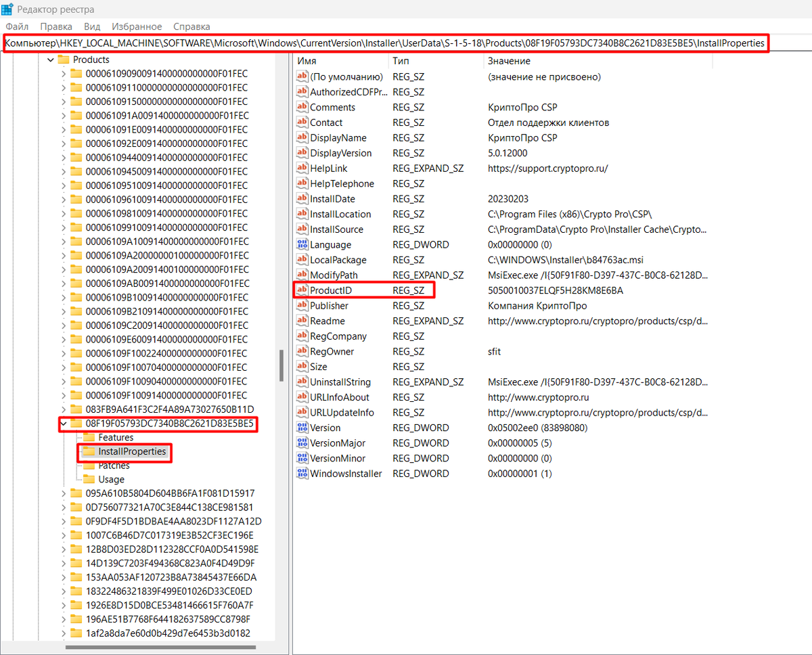Select key 18322486321839F499E01026D33CE0ED

[x=169, y=591]
